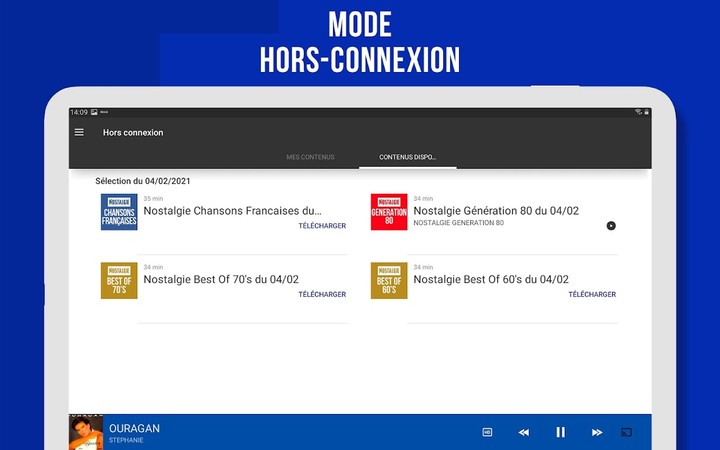Switch to the MES CONTENUS tab
Viewport: 720px width, 450px height.
(310, 157)
